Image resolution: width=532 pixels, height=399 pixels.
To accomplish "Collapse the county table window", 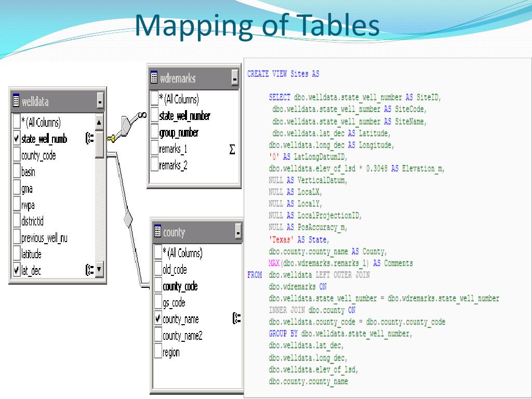I will pos(237,232).
